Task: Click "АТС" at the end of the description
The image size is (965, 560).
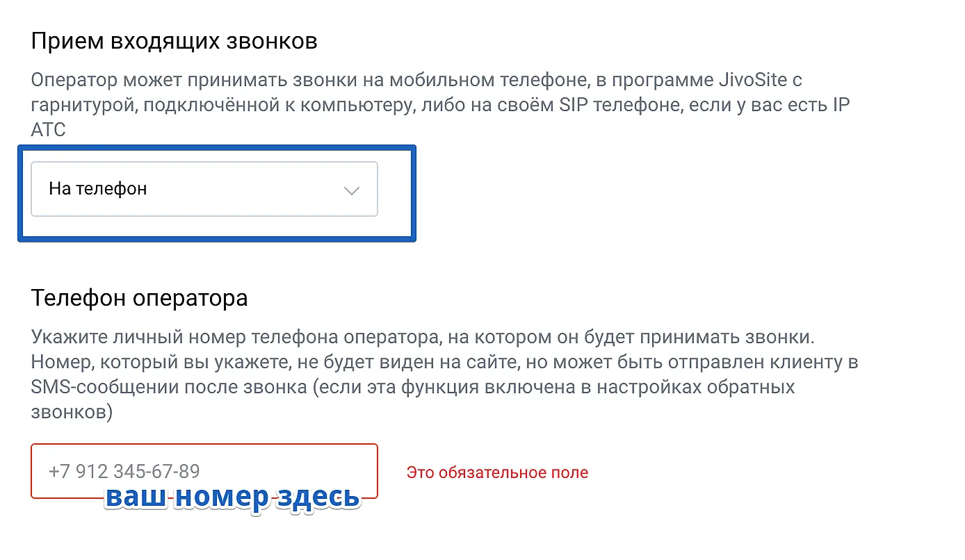Action: [48, 130]
